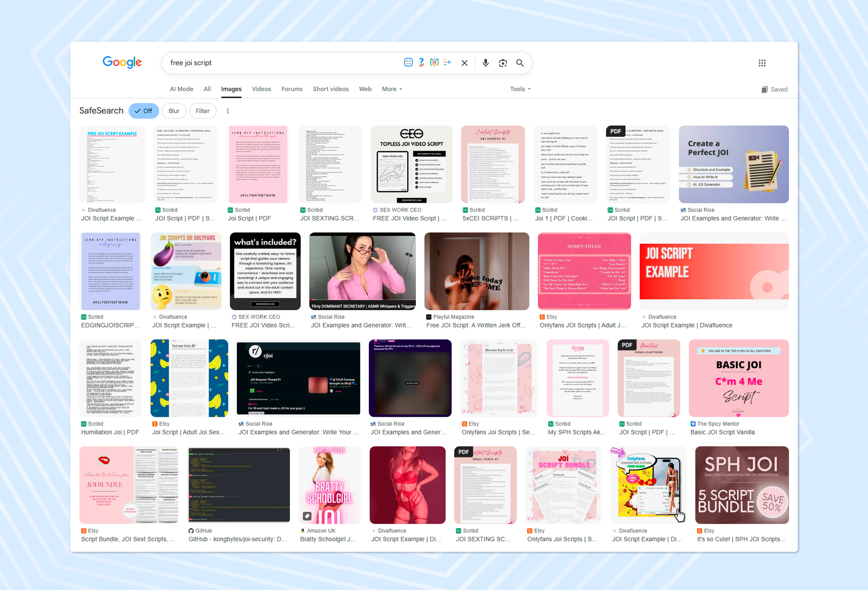Viewport: 868px width, 590px height.
Task: Click the magnifying glass search icon
Action: [519, 63]
